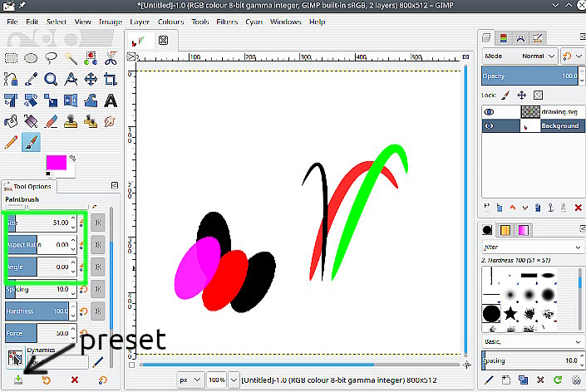Reset Hardness to its default value
Screen dimensions: 586x392
[x=82, y=311]
